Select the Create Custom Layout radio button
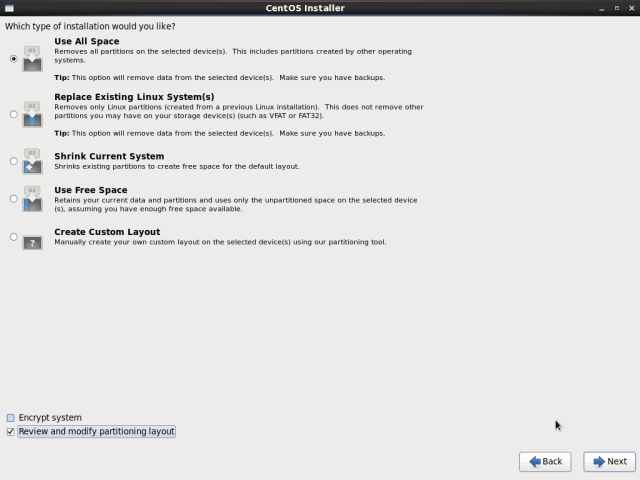The width and height of the screenshot is (640, 480). [13, 237]
